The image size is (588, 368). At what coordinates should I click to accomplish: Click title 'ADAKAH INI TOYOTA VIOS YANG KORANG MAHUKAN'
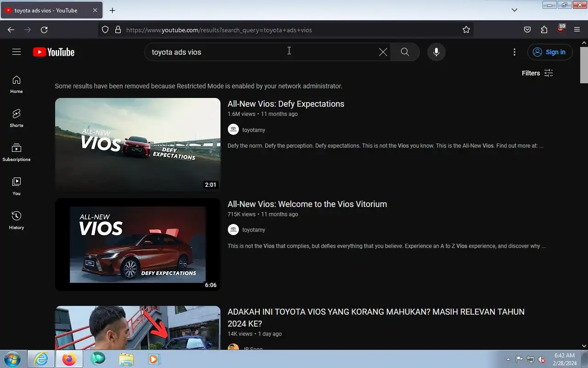coord(376,317)
